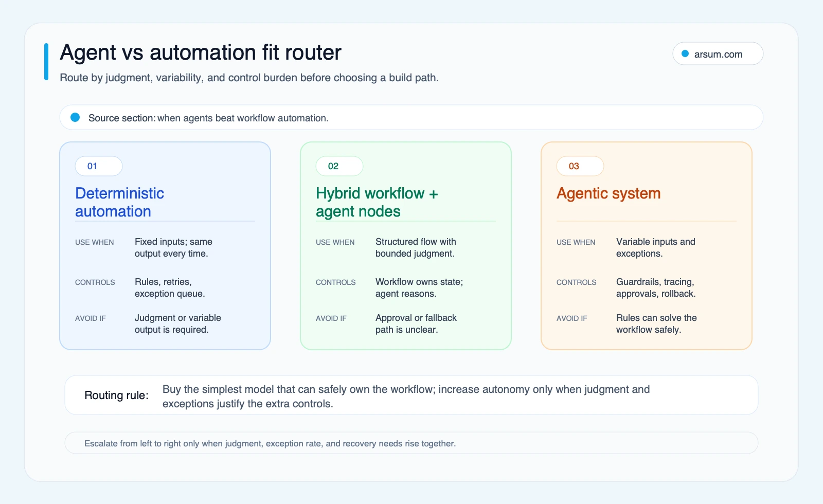Click the blue dot beside Source section
Image resolution: width=823 pixels, height=504 pixels.
pyautogui.click(x=75, y=117)
